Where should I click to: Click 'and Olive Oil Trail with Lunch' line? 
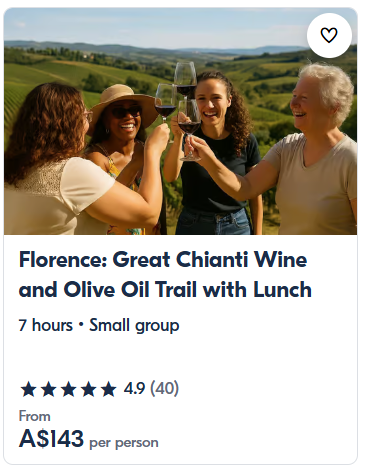tap(165, 289)
